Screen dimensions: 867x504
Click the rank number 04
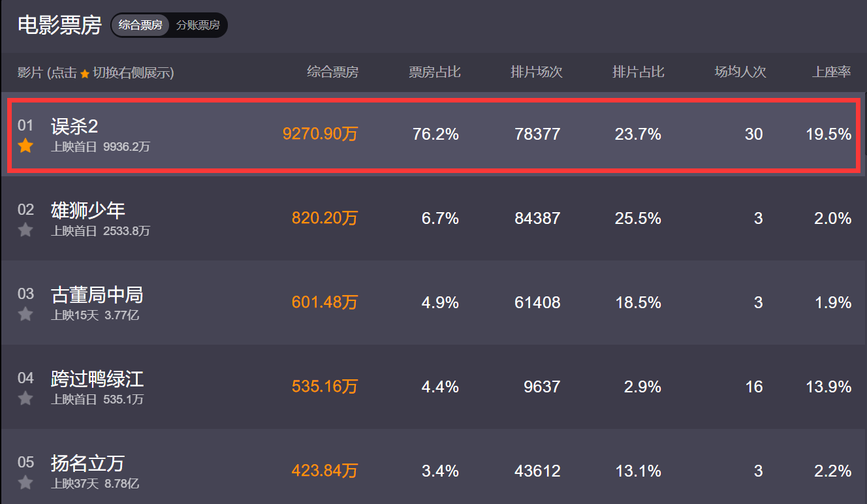(25, 378)
